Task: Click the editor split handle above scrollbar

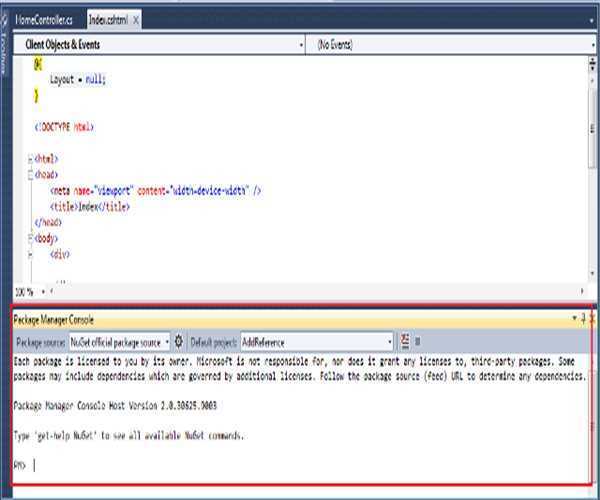Action: pyautogui.click(x=591, y=60)
